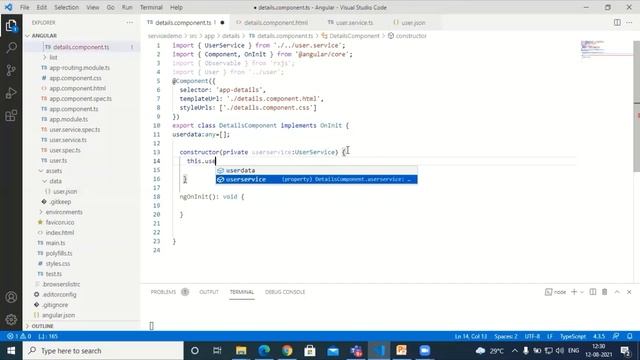Split the terminal panel
This screenshot has height=360, width=640.
click(x=593, y=292)
